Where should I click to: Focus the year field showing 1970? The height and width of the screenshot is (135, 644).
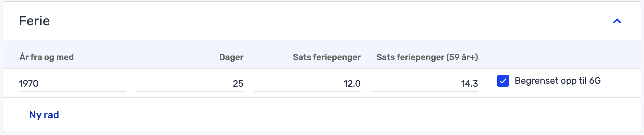72,83
